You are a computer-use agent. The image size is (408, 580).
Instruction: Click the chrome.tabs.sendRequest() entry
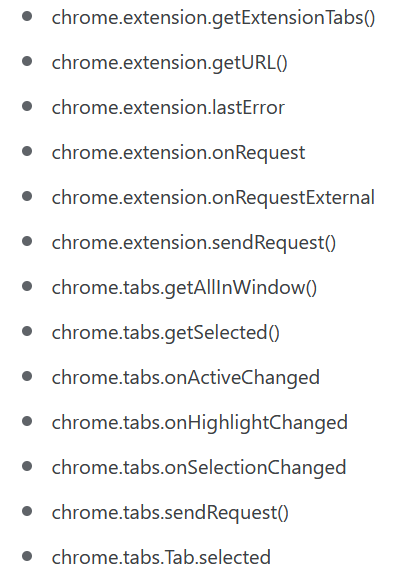pos(170,513)
